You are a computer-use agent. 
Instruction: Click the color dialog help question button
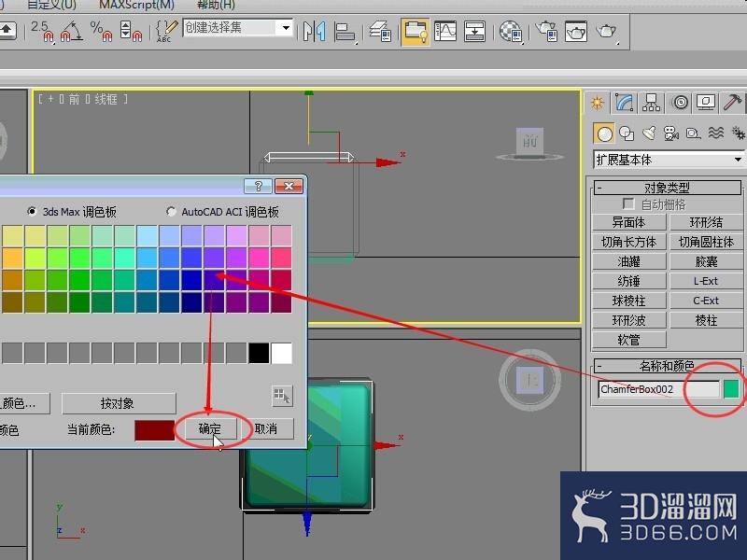[x=258, y=186]
